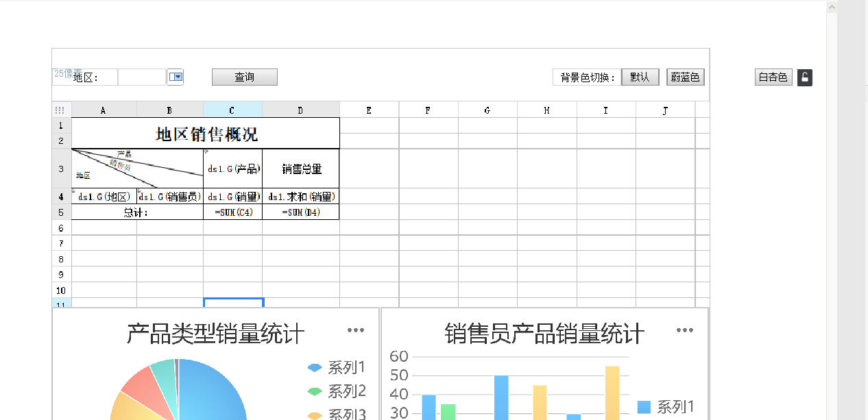The width and height of the screenshot is (868, 420).
Task: Click the diagonal header cell 产品/销售员/地区
Action: 137,169
